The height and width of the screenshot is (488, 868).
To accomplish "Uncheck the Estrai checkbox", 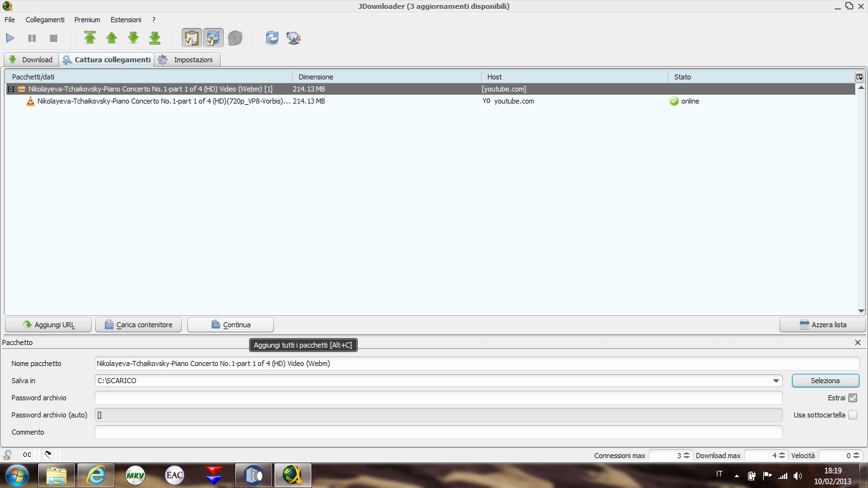I will tap(853, 398).
